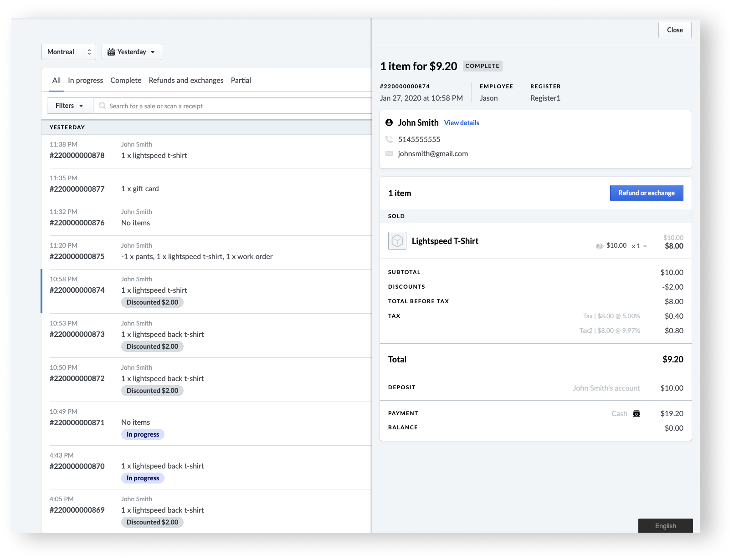Close the sale detail panel
The width and height of the screenshot is (734, 560).
click(675, 30)
